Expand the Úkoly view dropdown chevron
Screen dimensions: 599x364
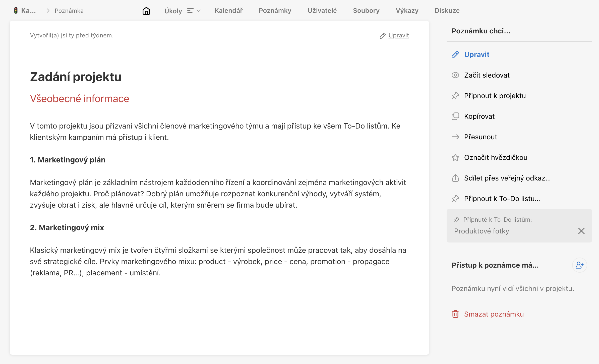(x=199, y=11)
